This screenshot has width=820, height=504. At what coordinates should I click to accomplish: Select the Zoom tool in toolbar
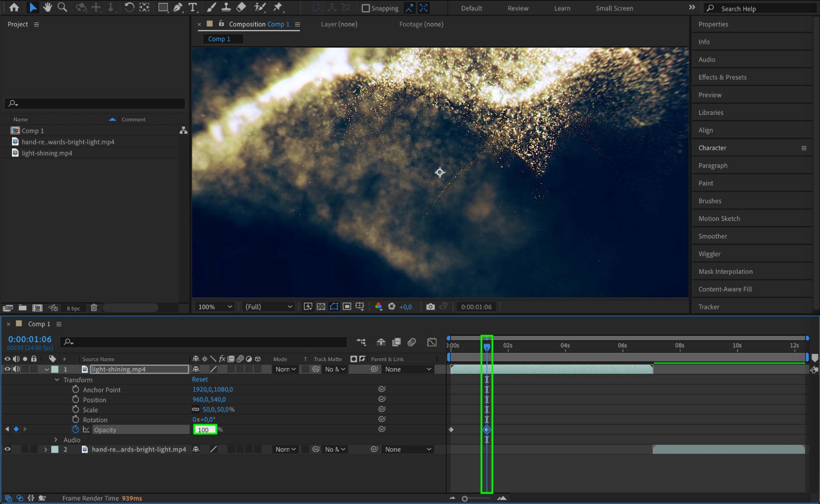(62, 7)
